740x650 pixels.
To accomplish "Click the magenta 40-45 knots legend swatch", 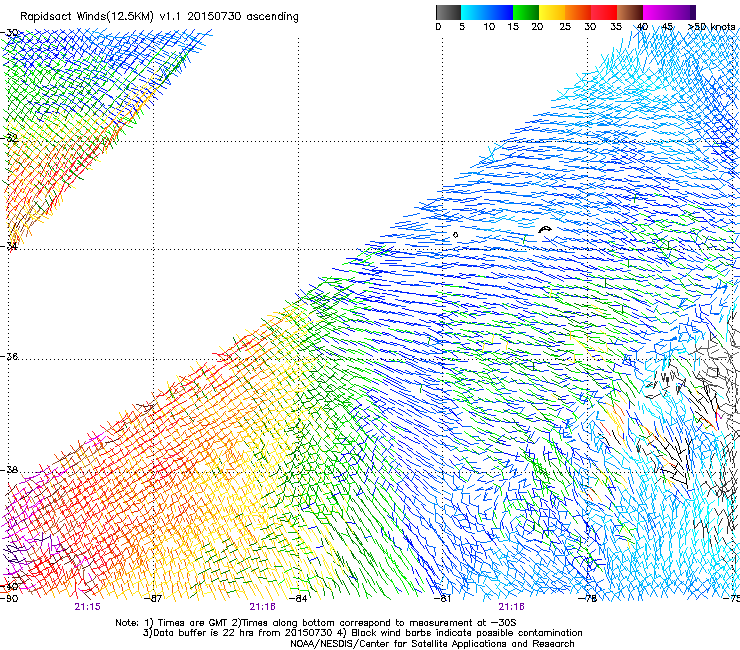I will (x=656, y=12).
